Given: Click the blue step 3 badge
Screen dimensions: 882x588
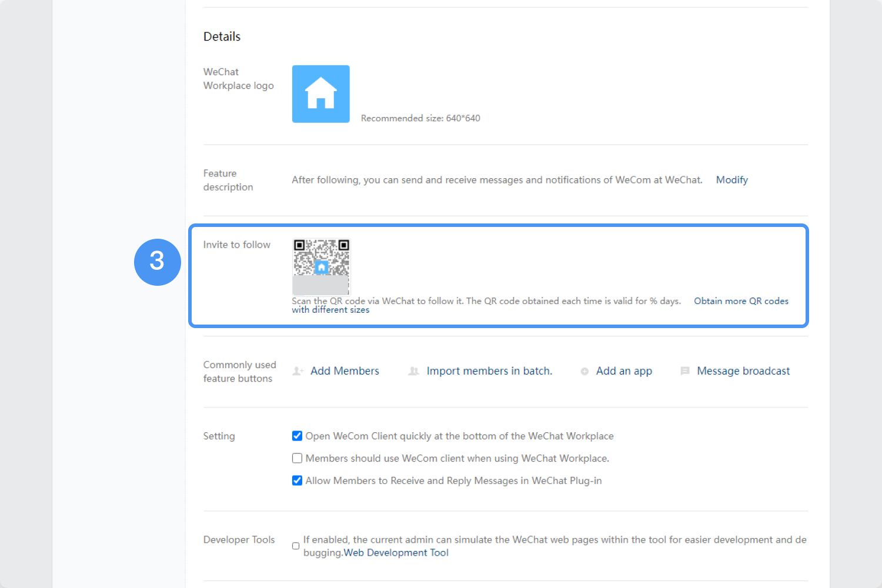Looking at the screenshot, I should pos(158,262).
